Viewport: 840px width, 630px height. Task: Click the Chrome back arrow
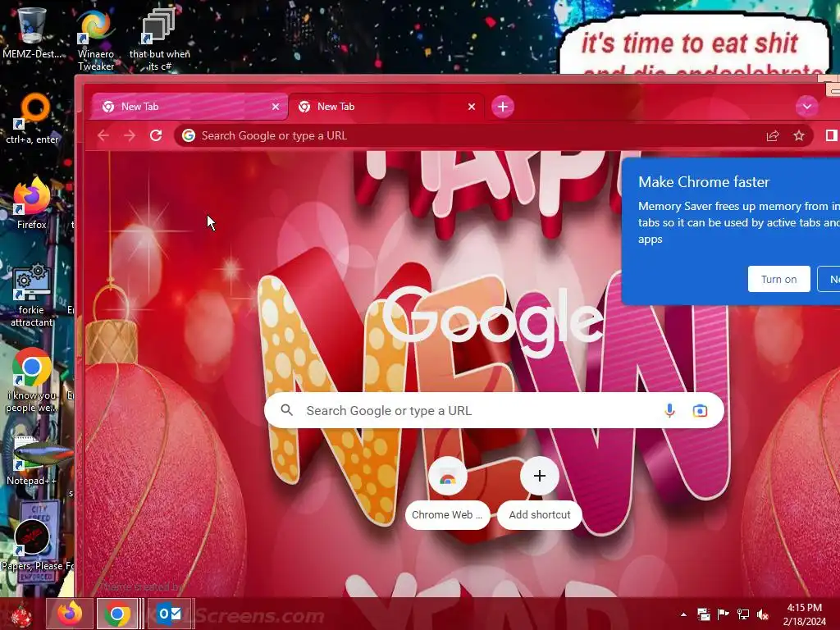pos(103,135)
